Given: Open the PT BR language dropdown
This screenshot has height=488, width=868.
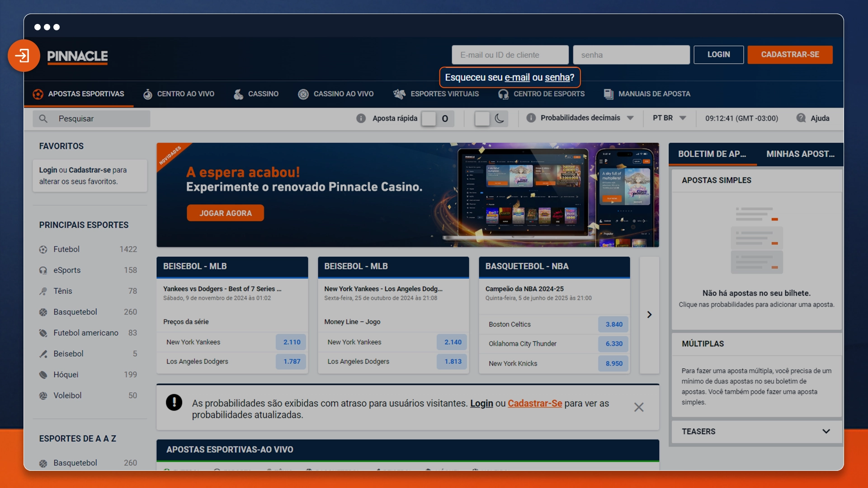Looking at the screenshot, I should [x=669, y=118].
